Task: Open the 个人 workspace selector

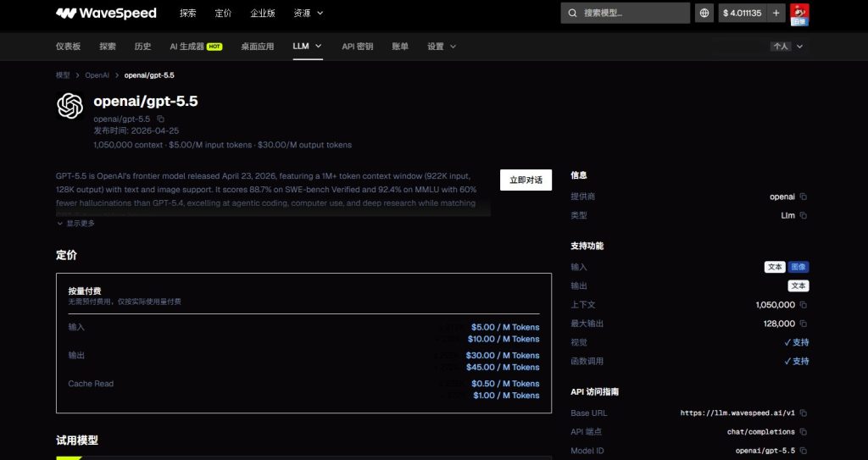Action: pos(787,47)
